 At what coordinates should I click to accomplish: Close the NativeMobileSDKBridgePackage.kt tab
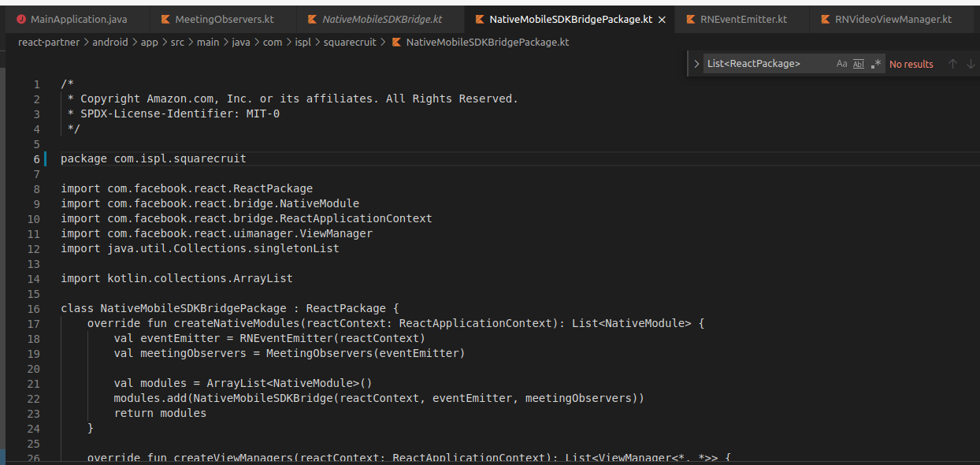point(661,19)
